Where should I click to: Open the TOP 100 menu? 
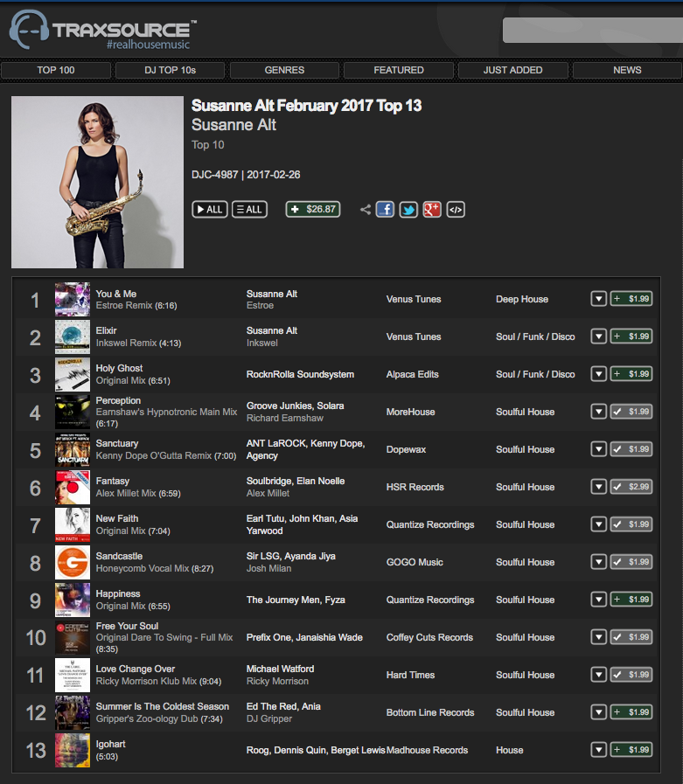pyautogui.click(x=56, y=70)
